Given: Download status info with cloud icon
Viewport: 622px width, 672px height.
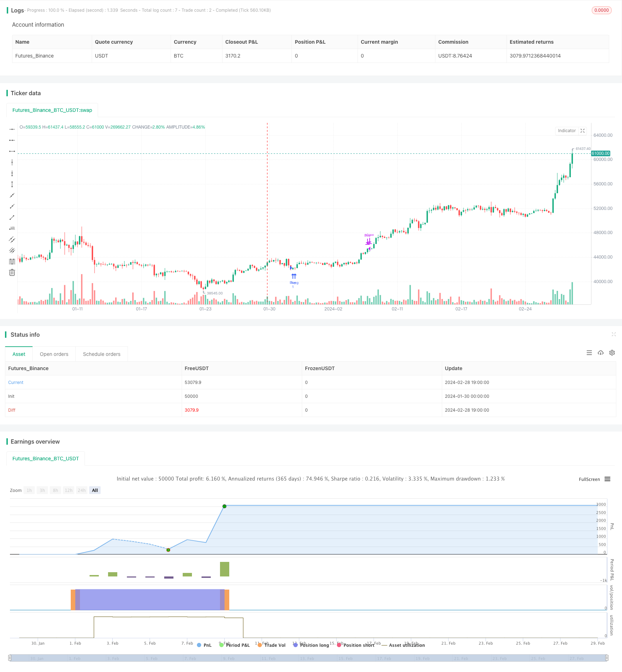Looking at the screenshot, I should 601,353.
